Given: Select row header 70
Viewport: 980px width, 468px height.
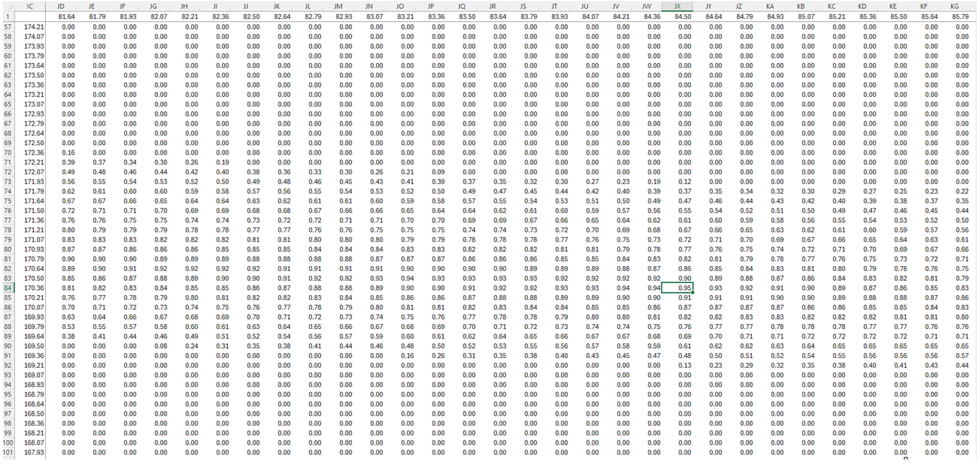Looking at the screenshot, I should tap(7, 152).
